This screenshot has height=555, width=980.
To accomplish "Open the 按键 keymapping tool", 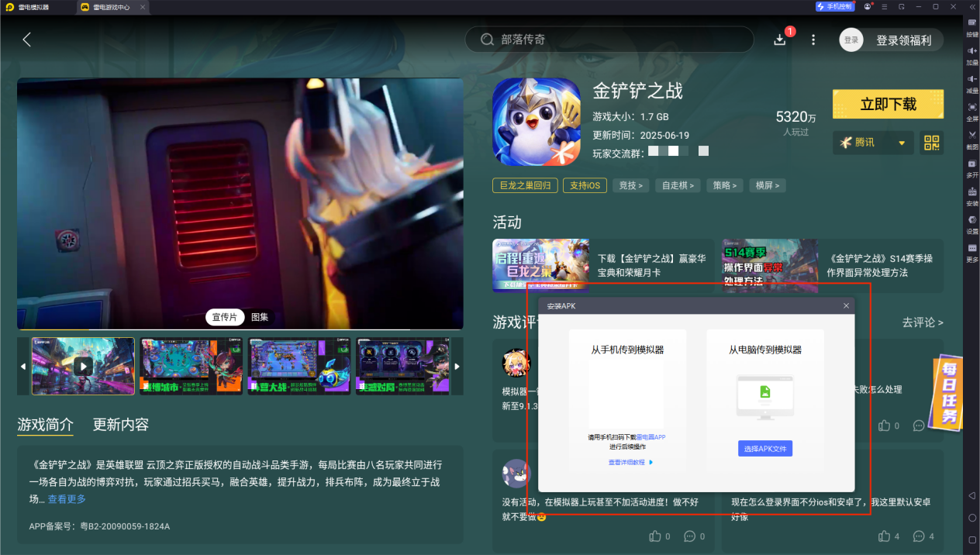I will [x=972, y=27].
